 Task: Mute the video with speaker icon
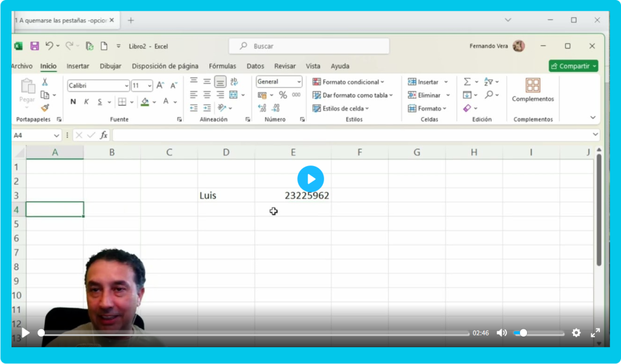point(502,333)
